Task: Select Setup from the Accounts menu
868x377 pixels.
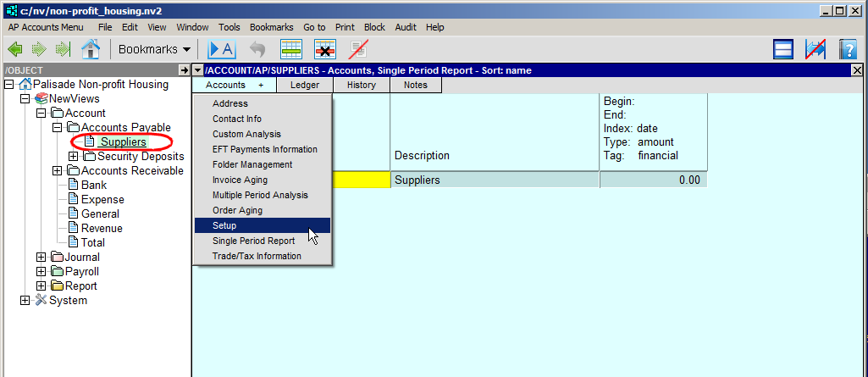Action: pyautogui.click(x=224, y=226)
